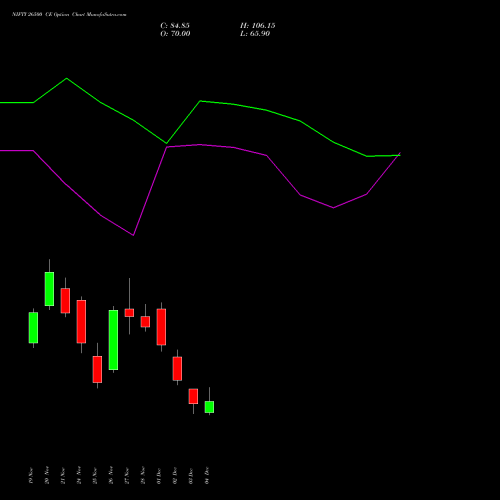
Task: Click the 02 Dec red candlestick
Action: pos(177,369)
